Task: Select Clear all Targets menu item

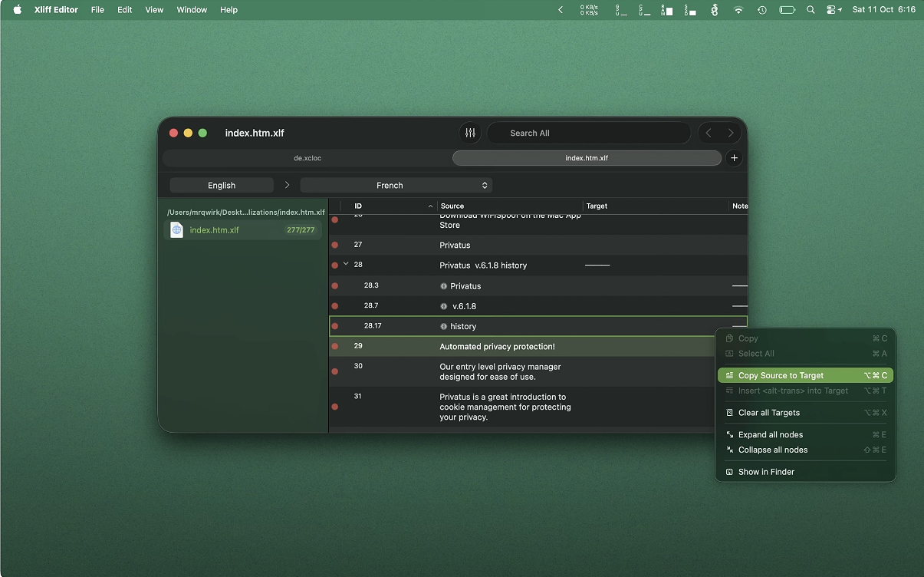Action: coord(768,413)
